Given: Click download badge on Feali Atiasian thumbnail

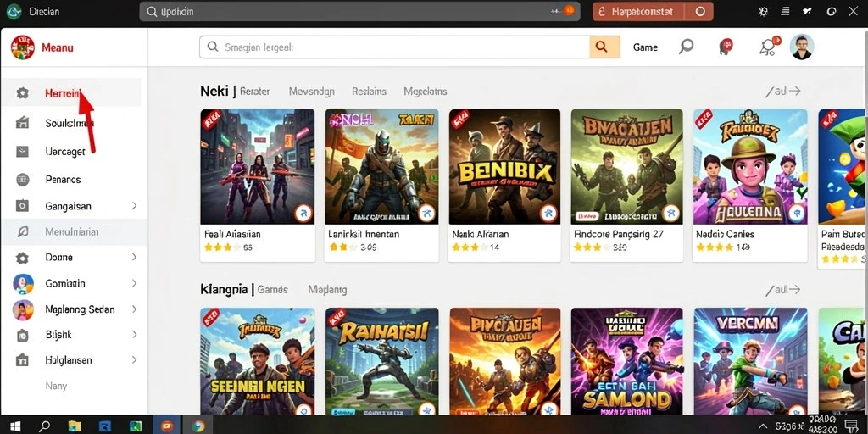Looking at the screenshot, I should (303, 213).
